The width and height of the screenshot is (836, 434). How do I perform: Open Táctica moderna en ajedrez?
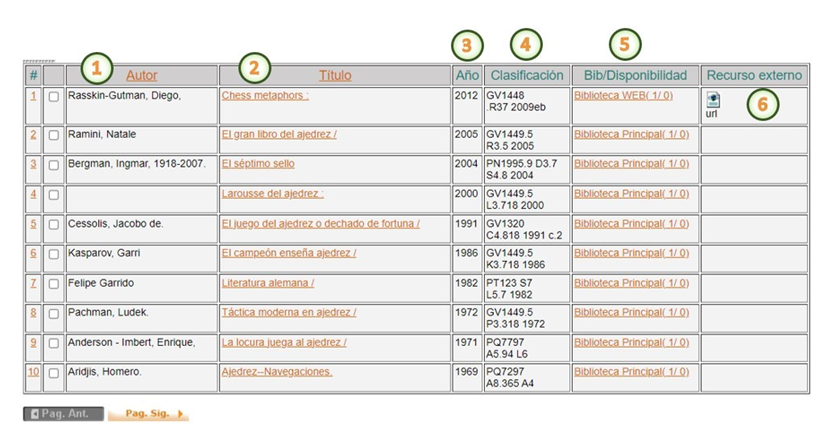(289, 312)
